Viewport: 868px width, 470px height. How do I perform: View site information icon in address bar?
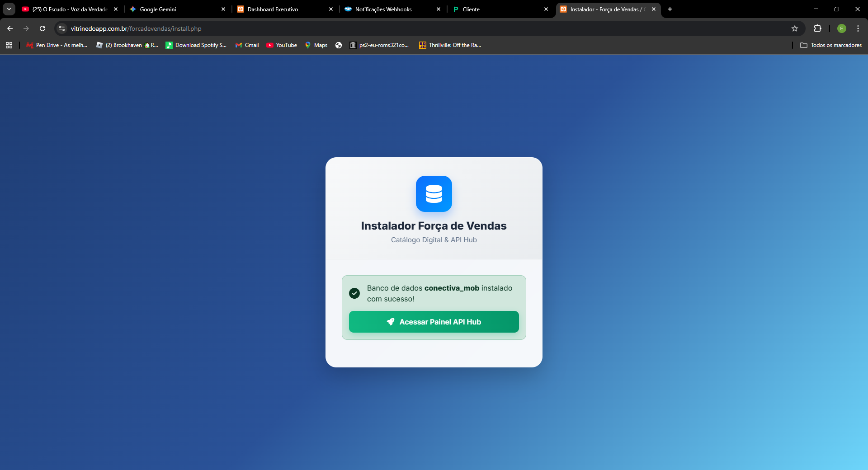[62, 28]
